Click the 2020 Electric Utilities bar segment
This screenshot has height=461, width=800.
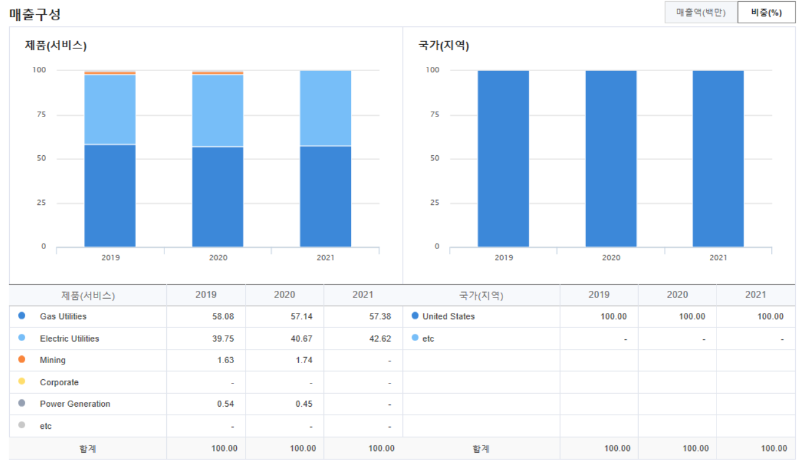pyautogui.click(x=218, y=111)
